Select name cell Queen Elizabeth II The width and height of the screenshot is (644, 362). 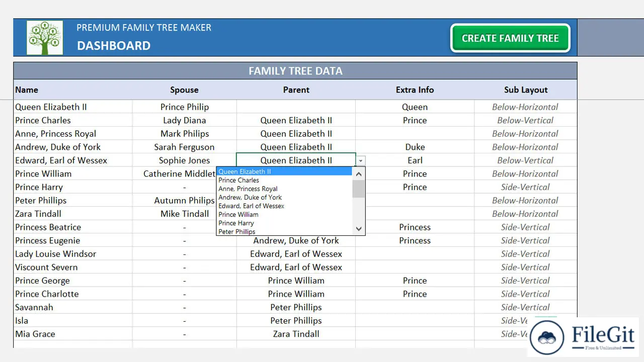pos(73,107)
